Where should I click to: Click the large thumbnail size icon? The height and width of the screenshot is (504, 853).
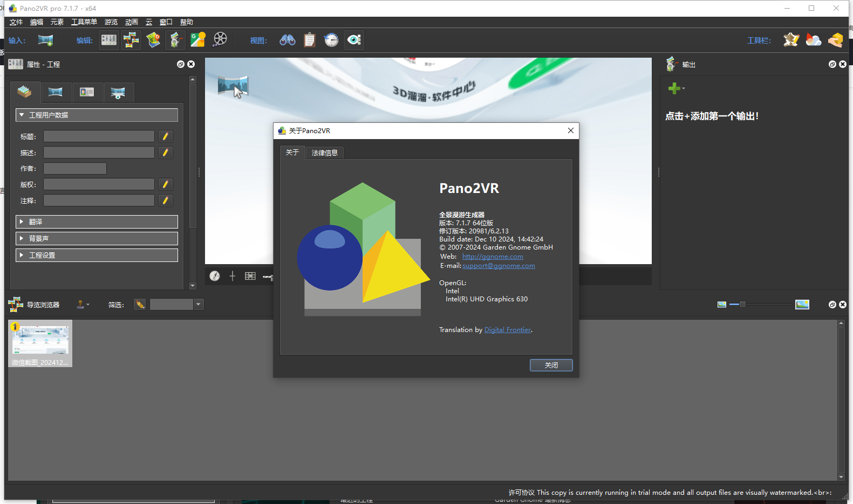tap(802, 305)
